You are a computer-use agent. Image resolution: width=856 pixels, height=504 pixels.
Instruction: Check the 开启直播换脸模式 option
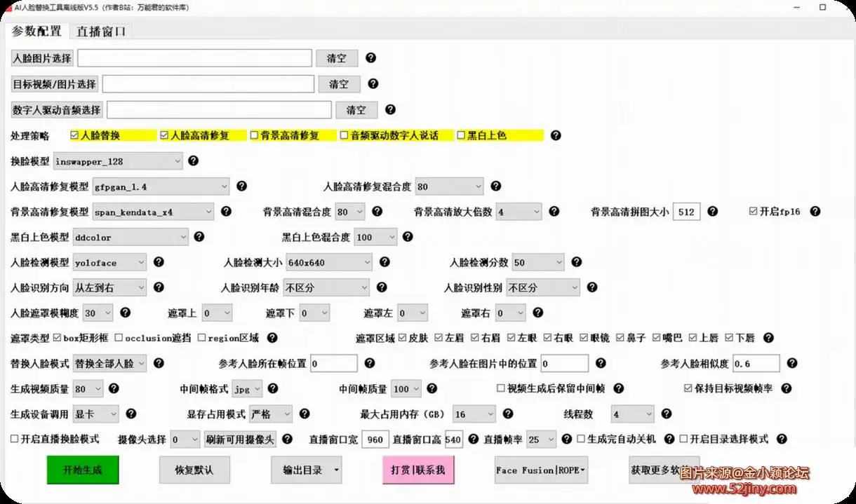15,439
